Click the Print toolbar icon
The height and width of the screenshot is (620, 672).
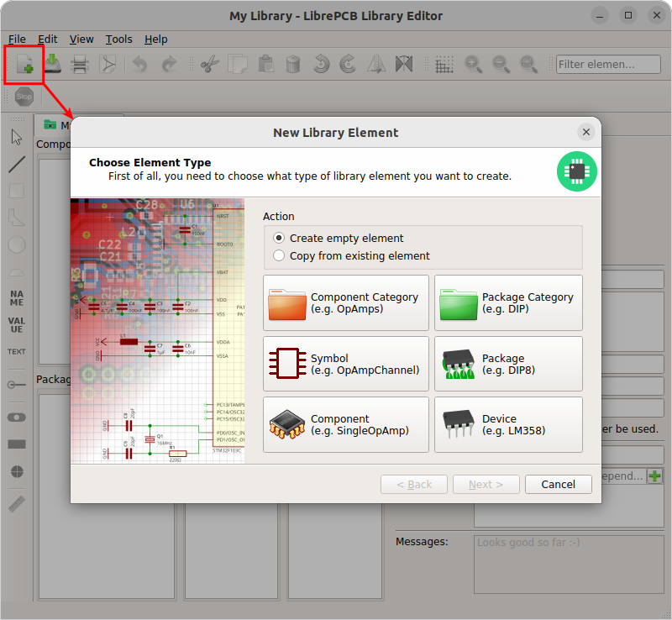(x=80, y=65)
